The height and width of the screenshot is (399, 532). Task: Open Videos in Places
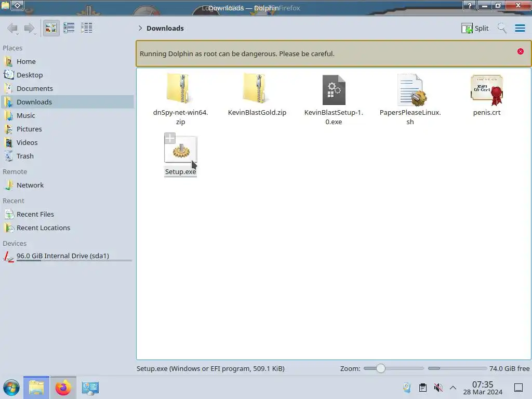click(67, 142)
